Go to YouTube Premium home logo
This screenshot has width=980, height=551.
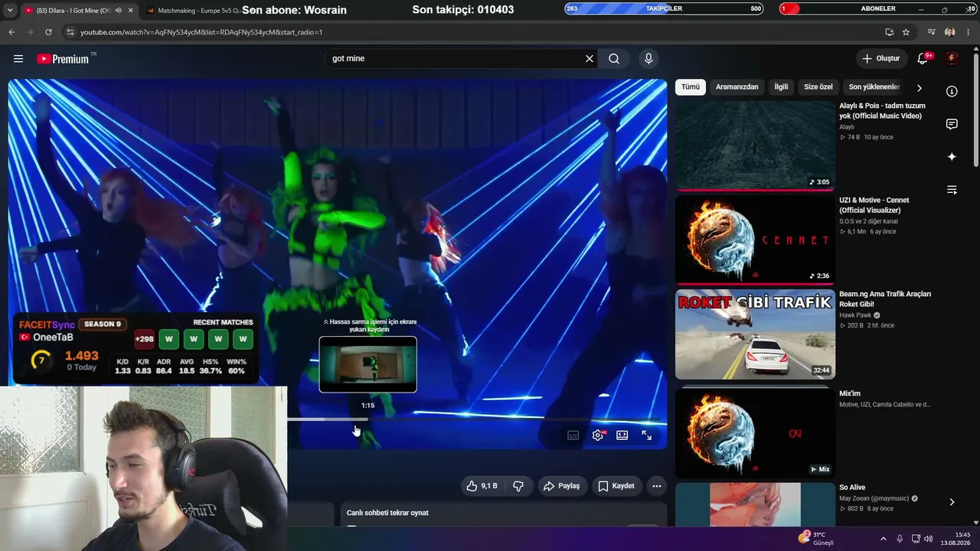63,59
